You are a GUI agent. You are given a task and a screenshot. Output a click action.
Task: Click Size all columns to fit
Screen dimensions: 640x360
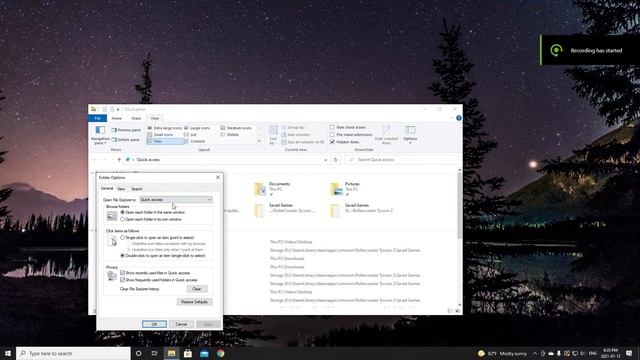[302, 142]
